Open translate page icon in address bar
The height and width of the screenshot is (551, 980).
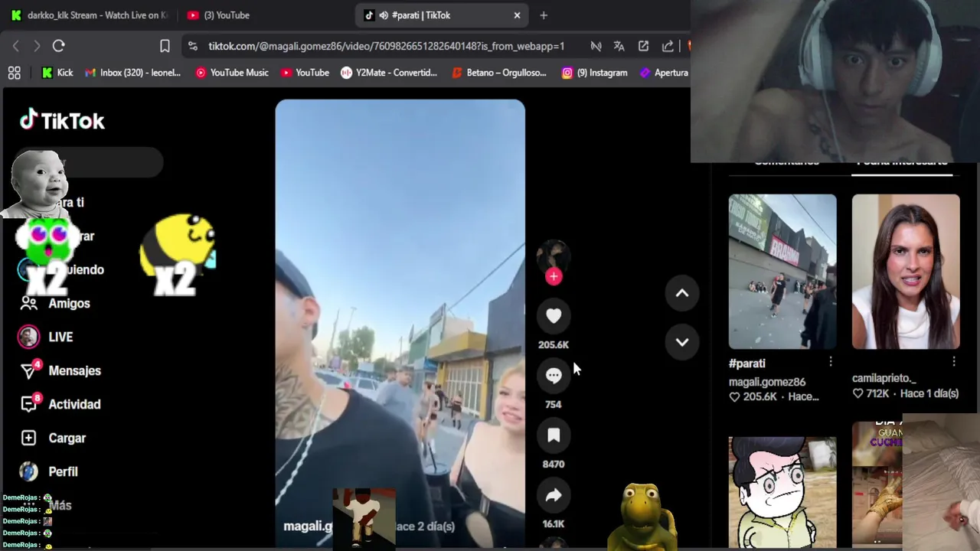pos(619,46)
